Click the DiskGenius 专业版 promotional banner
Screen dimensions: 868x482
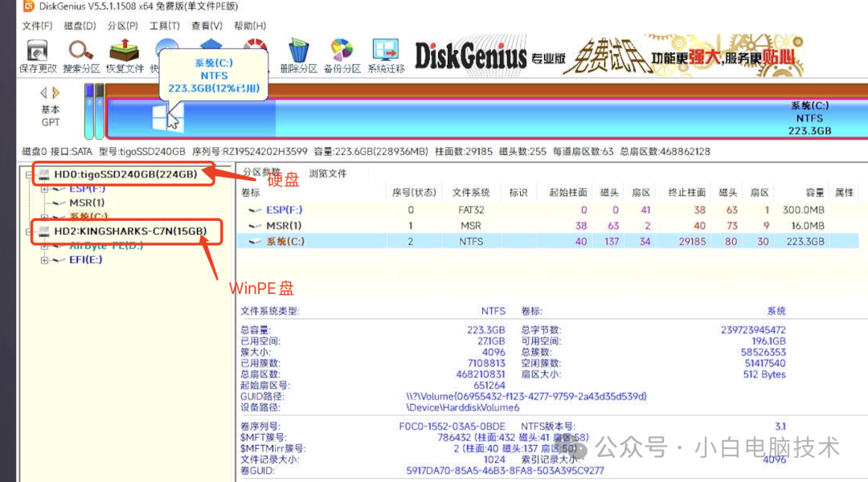[x=609, y=55]
